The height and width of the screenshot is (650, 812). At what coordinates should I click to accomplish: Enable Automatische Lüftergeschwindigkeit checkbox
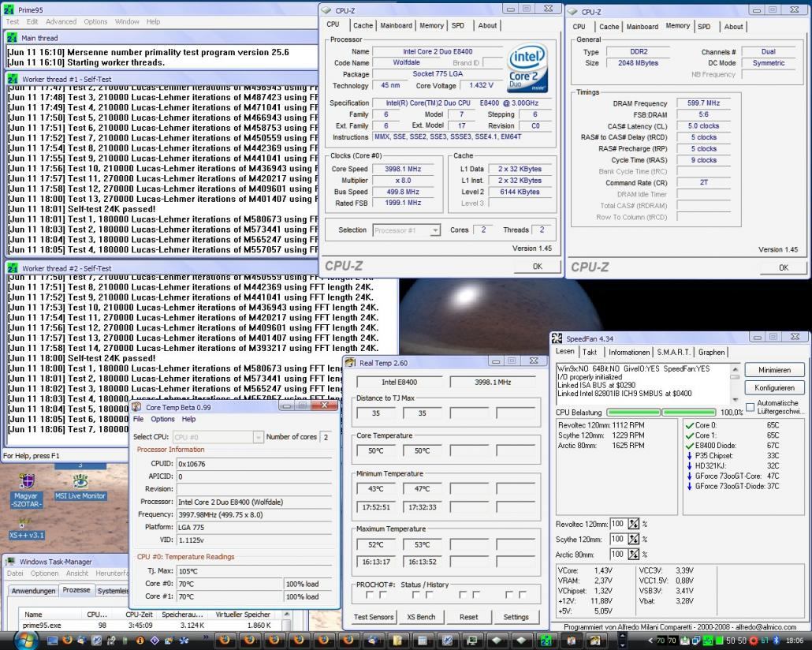(x=750, y=407)
